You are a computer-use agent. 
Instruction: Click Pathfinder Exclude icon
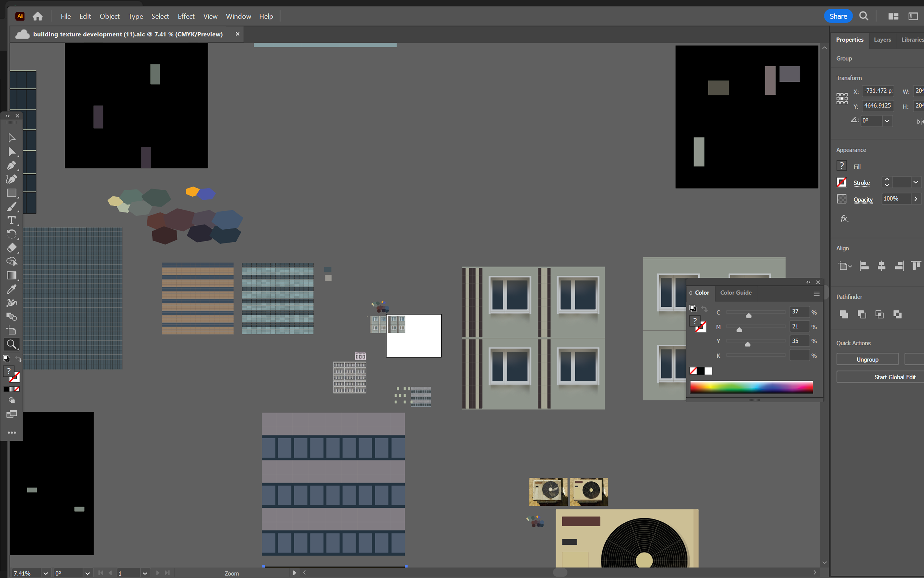click(897, 314)
